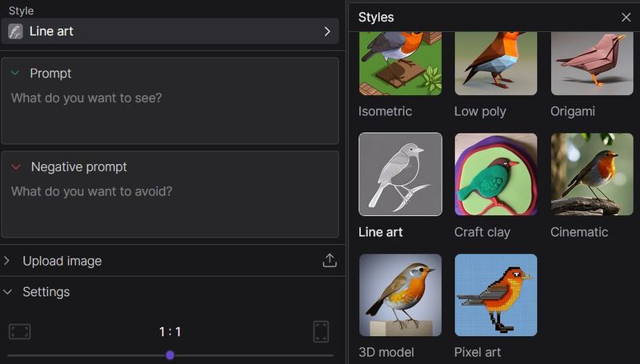Select the Craft clay style

496,174
